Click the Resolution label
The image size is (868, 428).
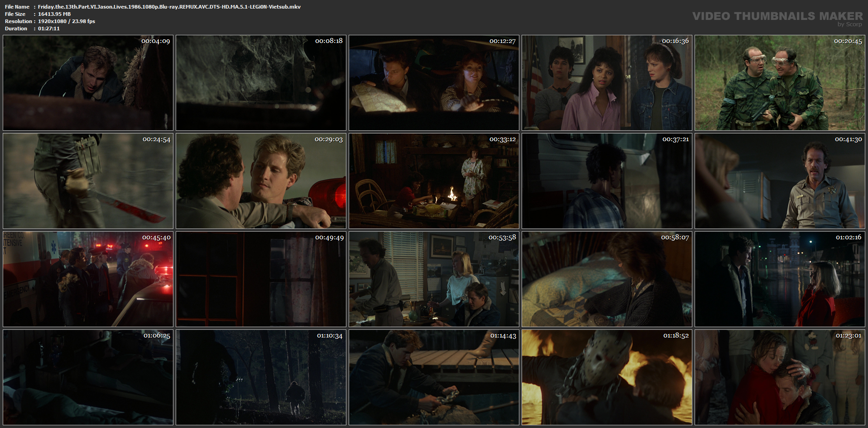coord(19,21)
